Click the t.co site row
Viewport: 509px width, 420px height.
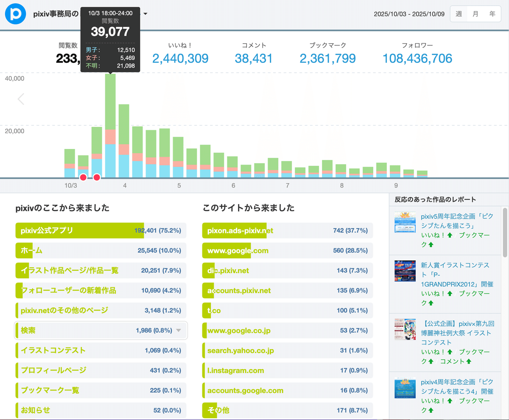point(288,310)
